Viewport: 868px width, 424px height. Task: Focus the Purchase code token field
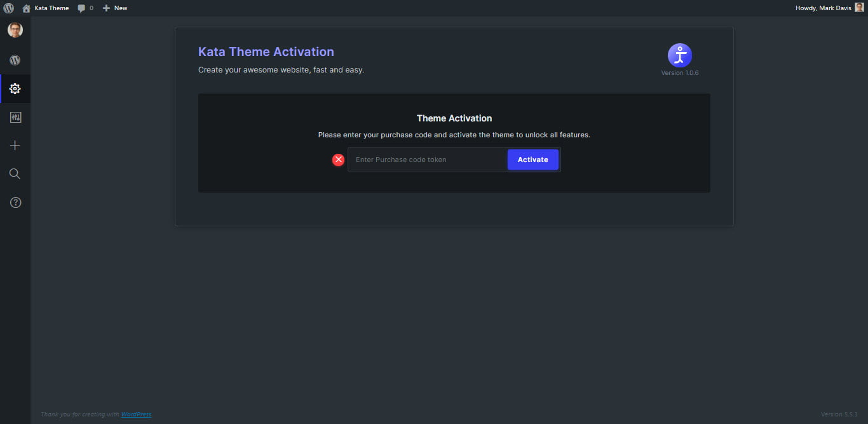point(428,160)
